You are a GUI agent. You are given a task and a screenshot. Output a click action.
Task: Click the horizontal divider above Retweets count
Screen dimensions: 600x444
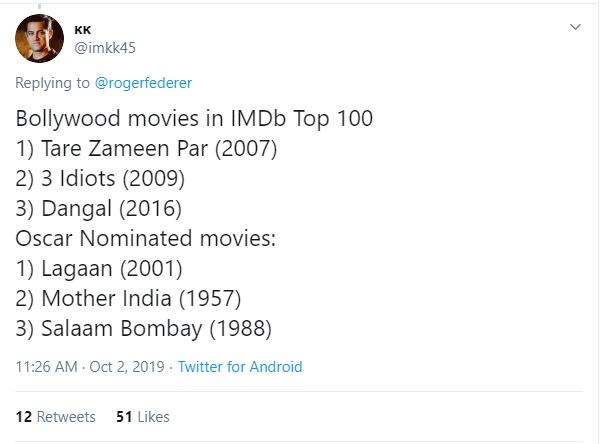pyautogui.click(x=300, y=392)
